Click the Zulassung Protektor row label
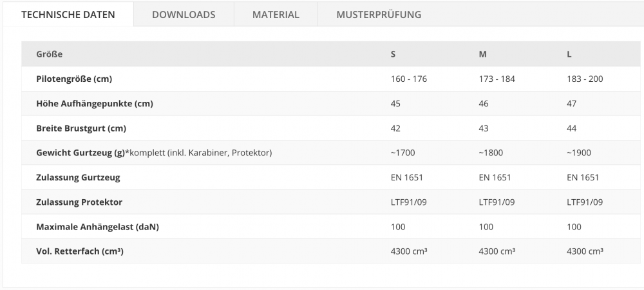The image size is (644, 290). (x=79, y=202)
